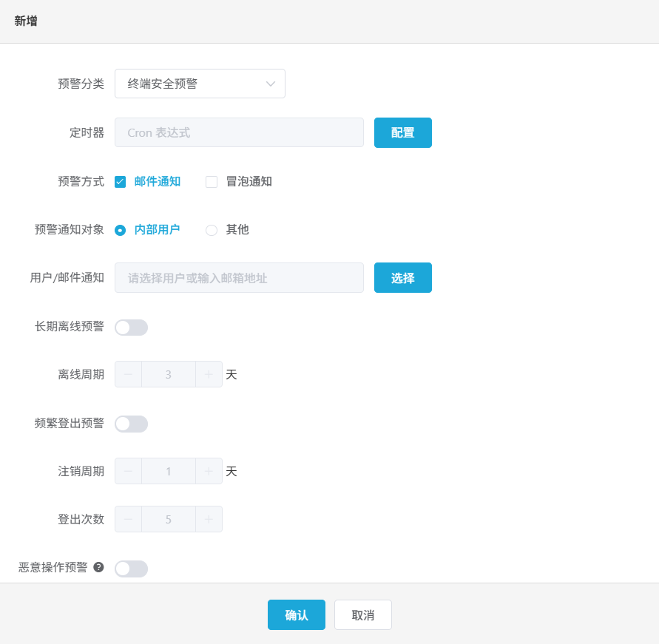
Task: Increase 离线周期 using the plus button
Action: pyautogui.click(x=209, y=374)
